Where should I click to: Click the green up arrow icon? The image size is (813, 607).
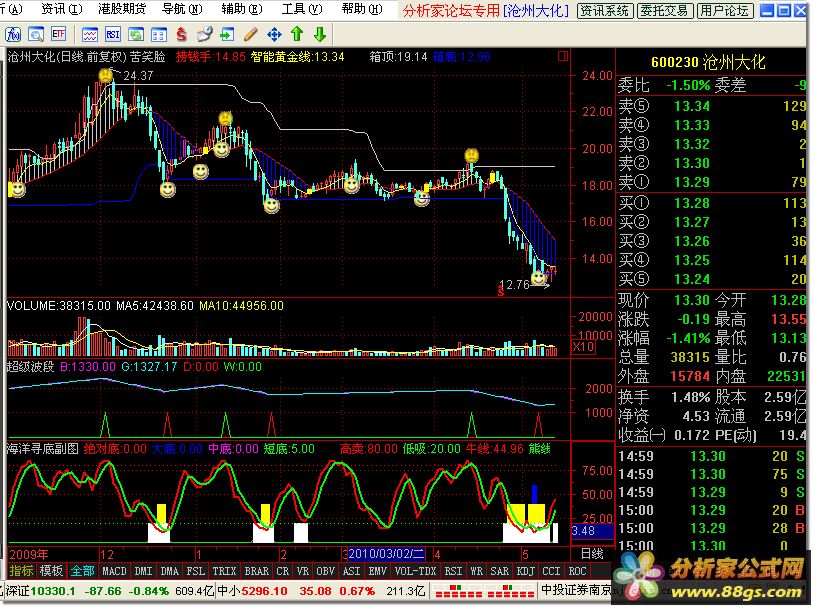[x=297, y=35]
